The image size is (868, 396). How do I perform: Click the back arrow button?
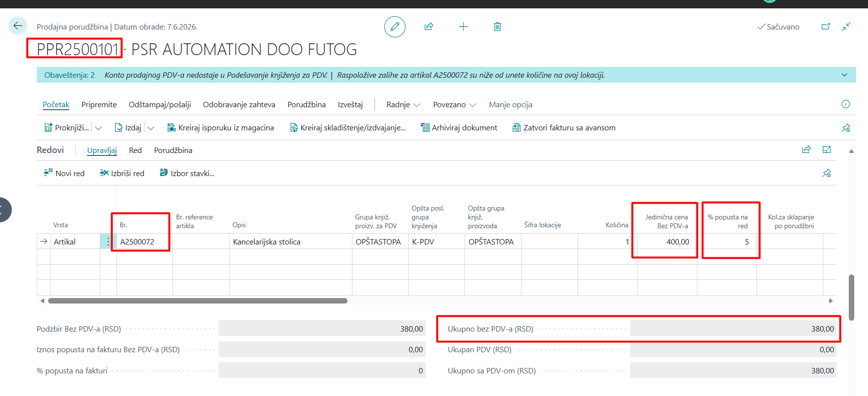point(18,26)
